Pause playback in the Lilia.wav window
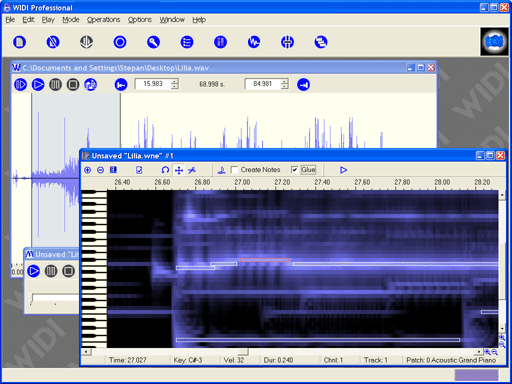 point(55,84)
